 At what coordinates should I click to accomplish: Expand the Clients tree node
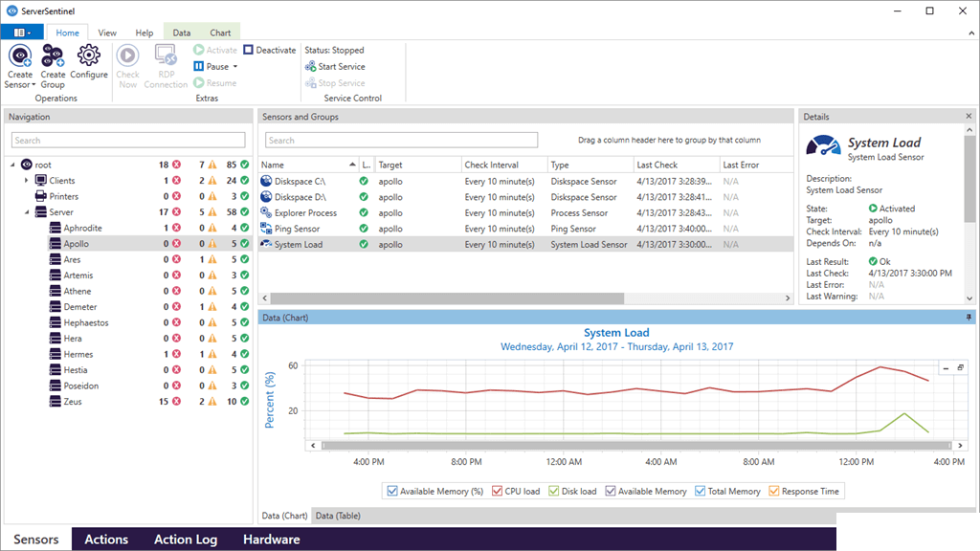pyautogui.click(x=26, y=181)
